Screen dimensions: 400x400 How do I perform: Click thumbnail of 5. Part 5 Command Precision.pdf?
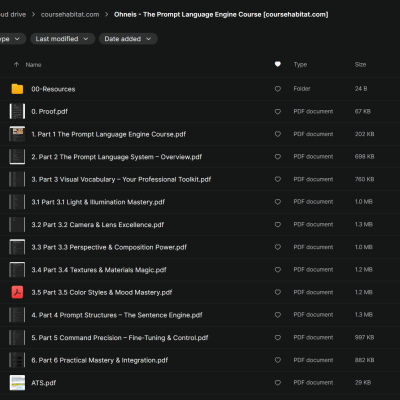[17, 338]
